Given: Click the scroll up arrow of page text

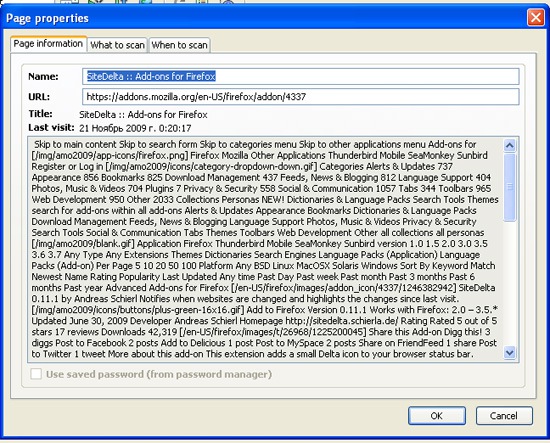Looking at the screenshot, I should click(510, 145).
